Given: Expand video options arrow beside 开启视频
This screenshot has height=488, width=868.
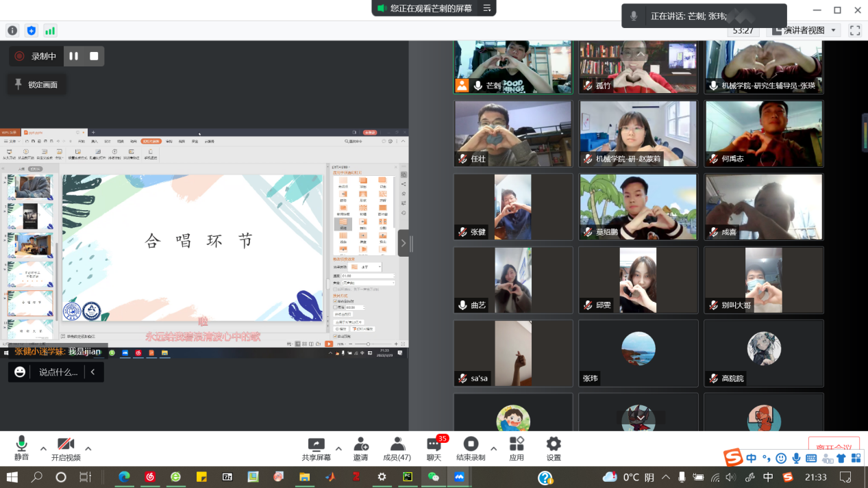Looking at the screenshot, I should pyautogui.click(x=88, y=449).
